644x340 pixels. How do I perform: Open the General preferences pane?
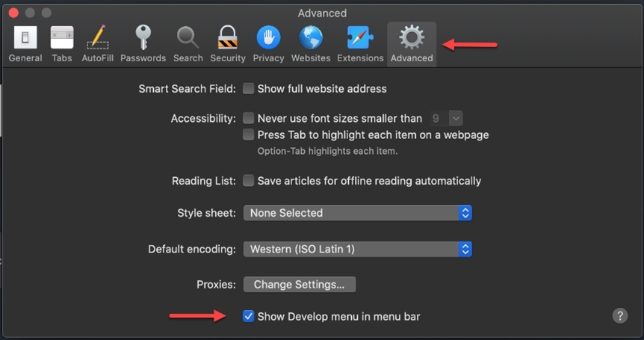point(25,44)
